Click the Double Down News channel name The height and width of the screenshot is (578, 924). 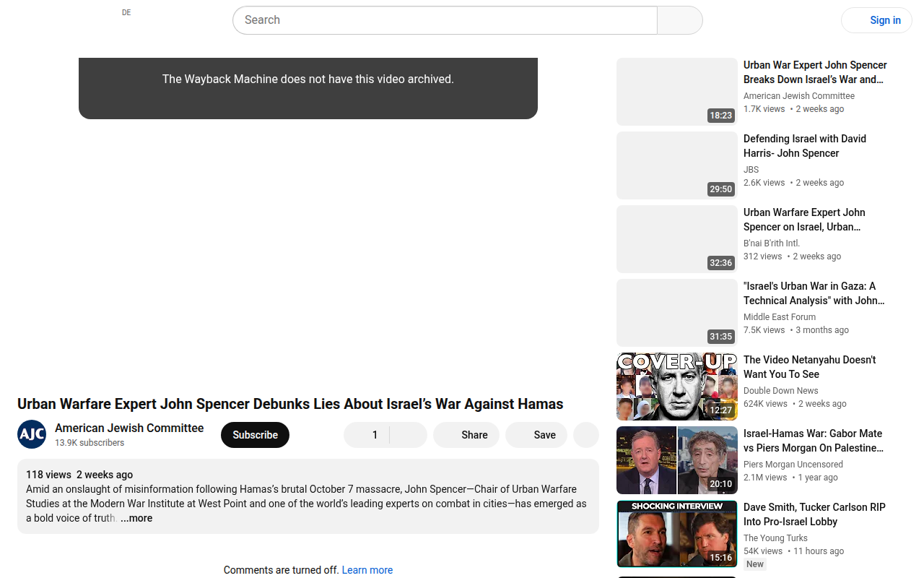click(x=781, y=391)
